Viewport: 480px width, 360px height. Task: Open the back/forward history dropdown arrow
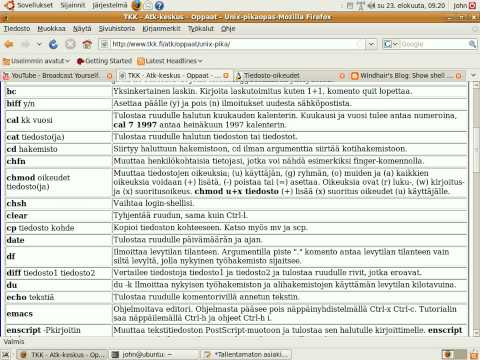click(39, 44)
